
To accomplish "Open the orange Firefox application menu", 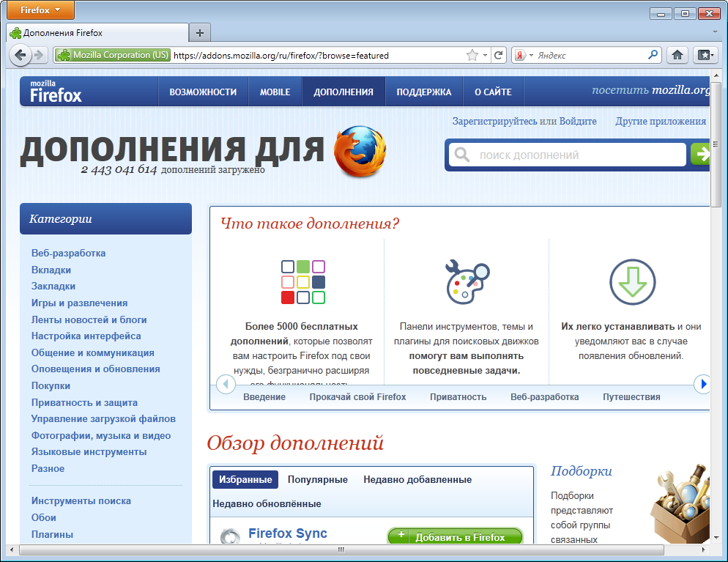I will (x=40, y=10).
